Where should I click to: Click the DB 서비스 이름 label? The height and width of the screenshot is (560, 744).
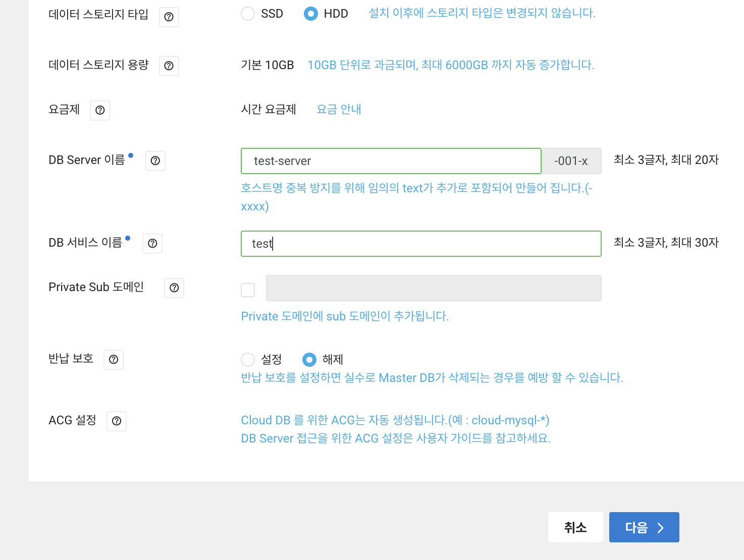coord(85,243)
